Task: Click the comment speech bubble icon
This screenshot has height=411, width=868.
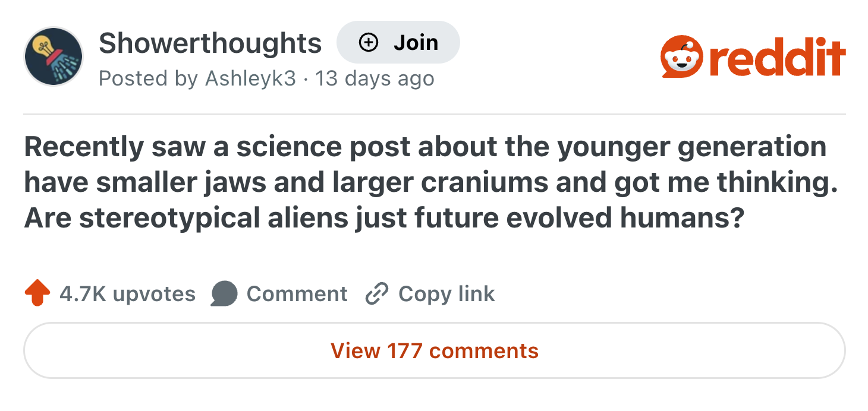Action: (224, 294)
